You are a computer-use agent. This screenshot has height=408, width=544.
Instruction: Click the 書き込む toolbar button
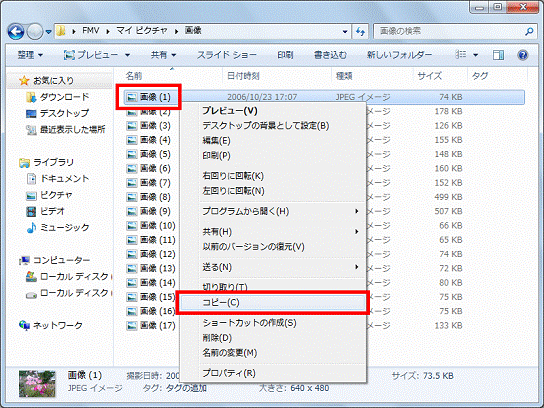[330, 55]
